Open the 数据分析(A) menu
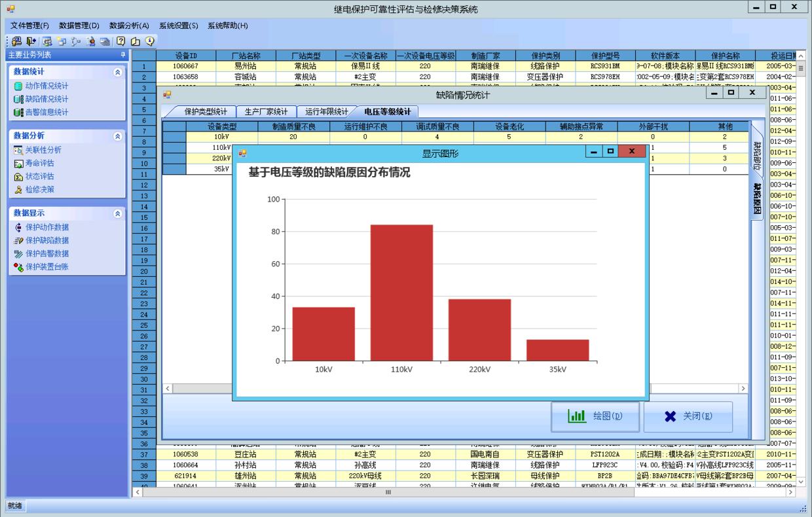Image resolution: width=812 pixels, height=517 pixels. 129,26
